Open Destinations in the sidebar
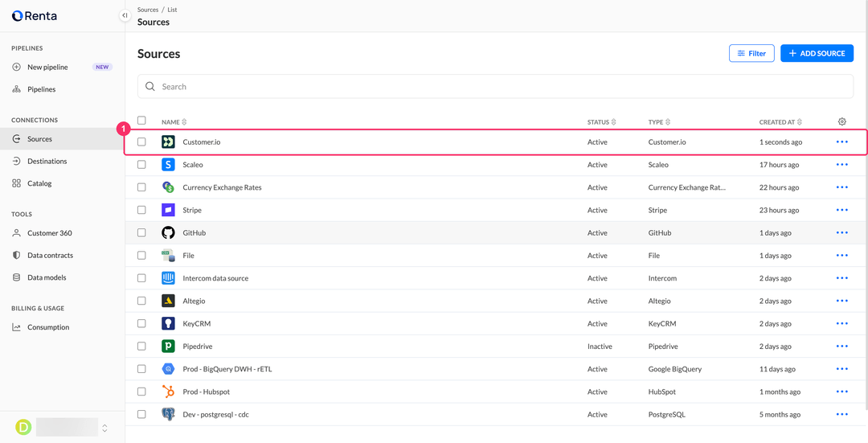The height and width of the screenshot is (443, 868). [x=62, y=161]
